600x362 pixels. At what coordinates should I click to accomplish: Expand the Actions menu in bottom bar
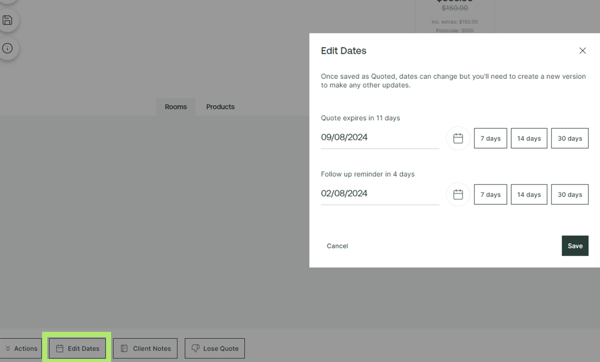click(x=21, y=348)
